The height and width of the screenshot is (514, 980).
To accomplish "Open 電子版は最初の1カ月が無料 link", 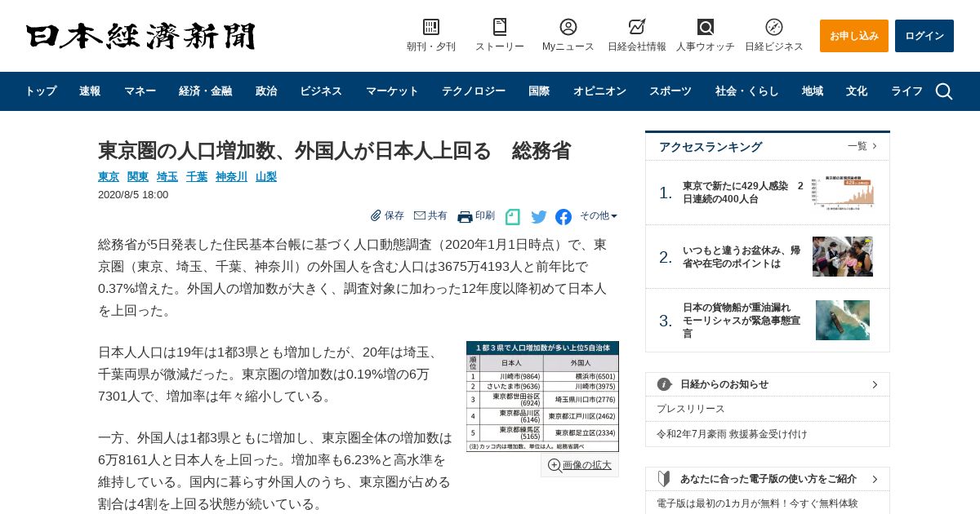I will [757, 503].
